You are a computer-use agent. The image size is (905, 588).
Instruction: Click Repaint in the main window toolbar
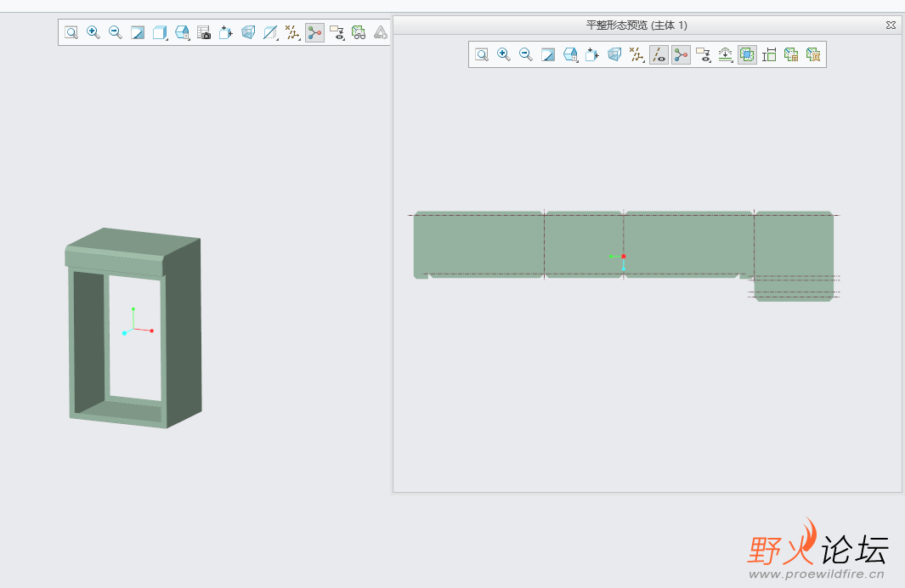pos(138,32)
